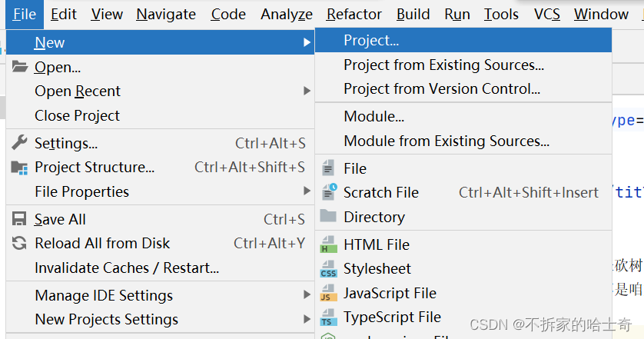Open the Navigate menu

[x=166, y=14]
